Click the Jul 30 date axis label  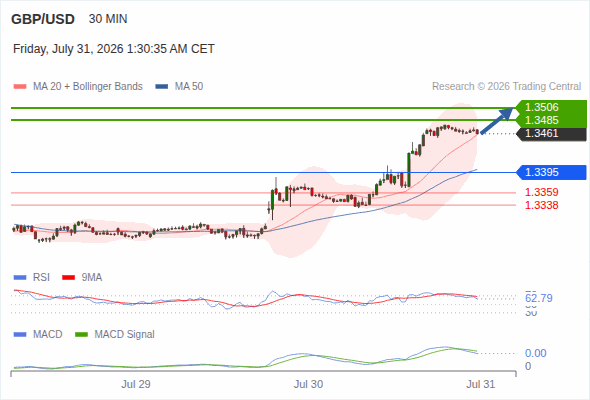click(308, 384)
